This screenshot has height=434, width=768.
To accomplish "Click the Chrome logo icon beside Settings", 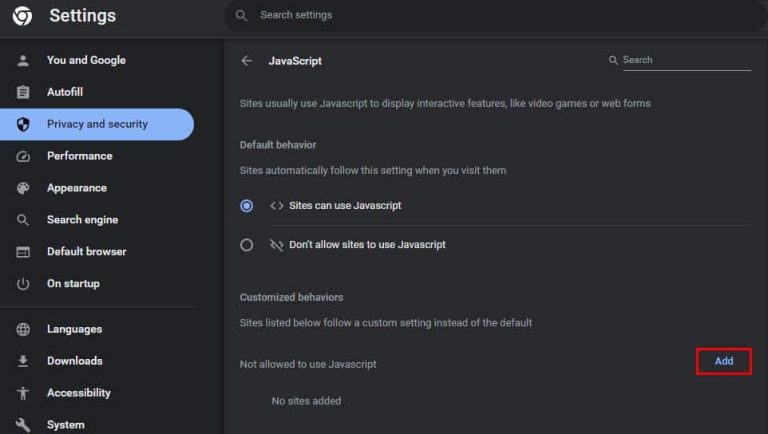I will (22, 16).
